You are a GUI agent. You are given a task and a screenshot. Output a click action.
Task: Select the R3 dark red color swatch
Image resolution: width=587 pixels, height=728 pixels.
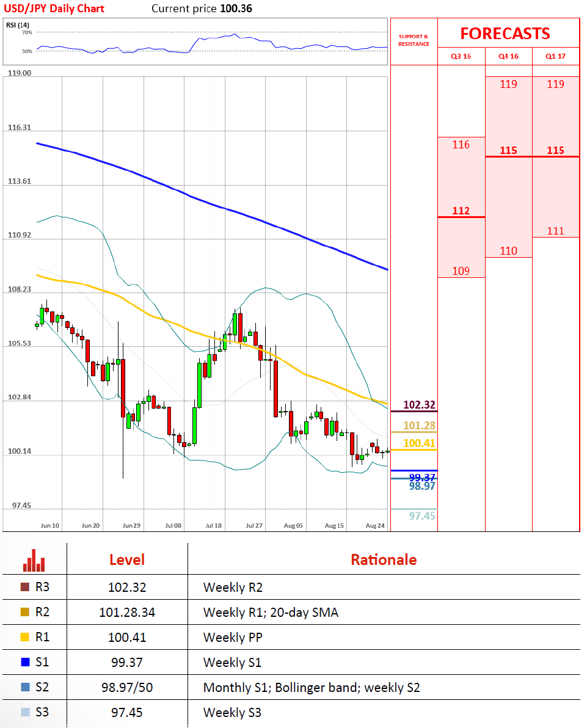pos(25,587)
